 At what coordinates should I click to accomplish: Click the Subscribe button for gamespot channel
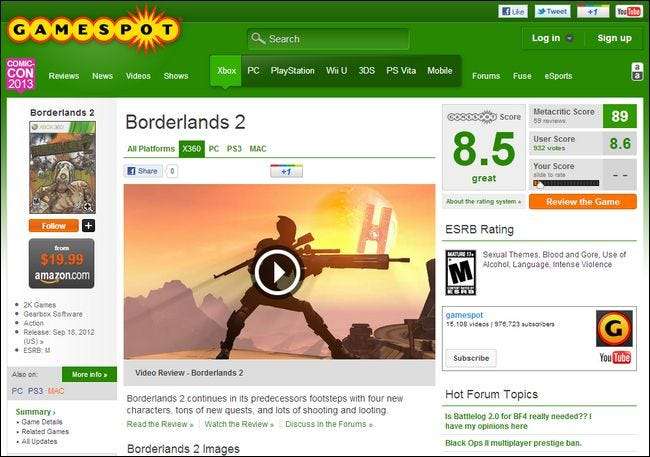(x=471, y=358)
